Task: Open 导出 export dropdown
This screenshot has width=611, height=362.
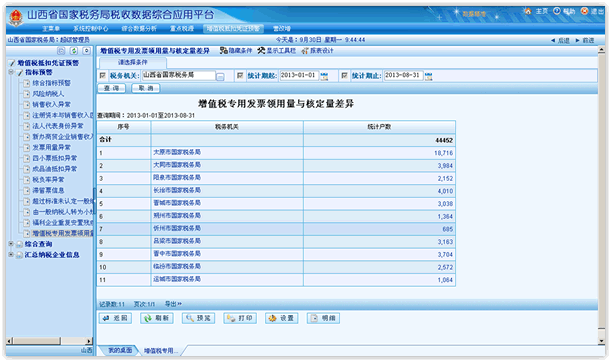Action: click(x=173, y=304)
